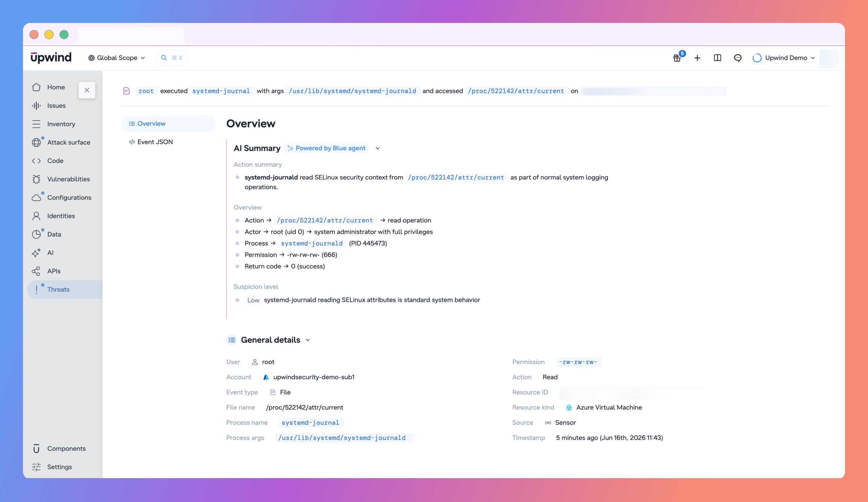Click the Home sidebar icon
Viewport: 868px width, 502px height.
(37, 87)
